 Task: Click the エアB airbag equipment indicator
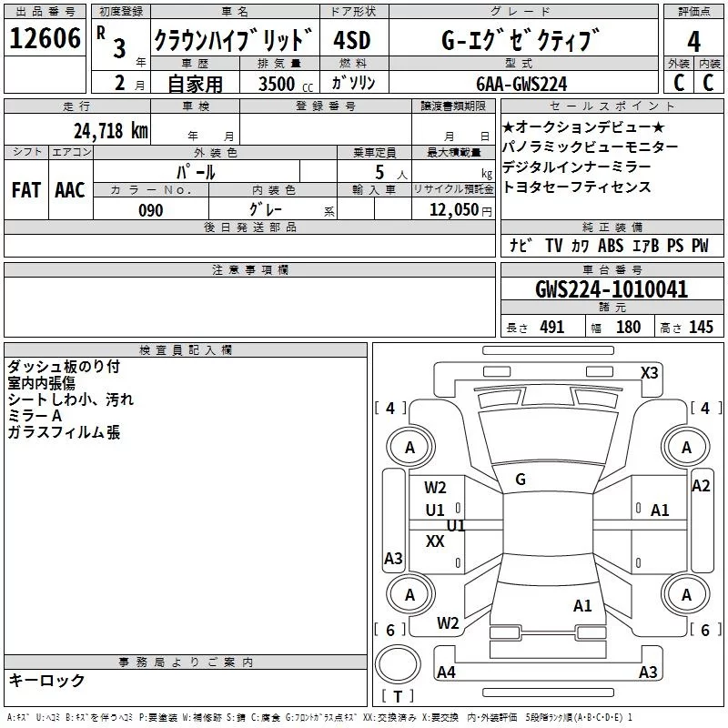coord(646,246)
